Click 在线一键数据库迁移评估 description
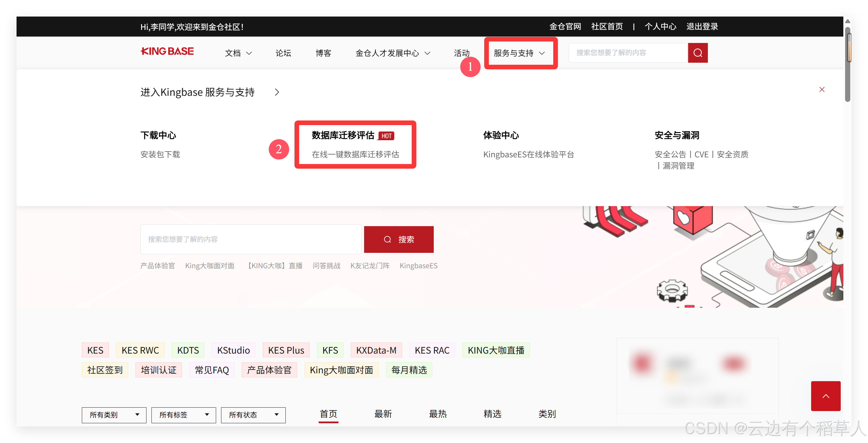Viewport: 868px width, 443px height. (x=355, y=154)
